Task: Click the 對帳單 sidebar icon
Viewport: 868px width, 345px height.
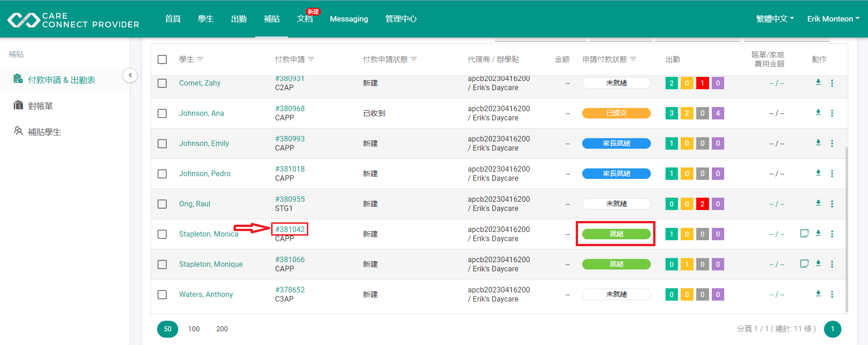Action: (18, 105)
